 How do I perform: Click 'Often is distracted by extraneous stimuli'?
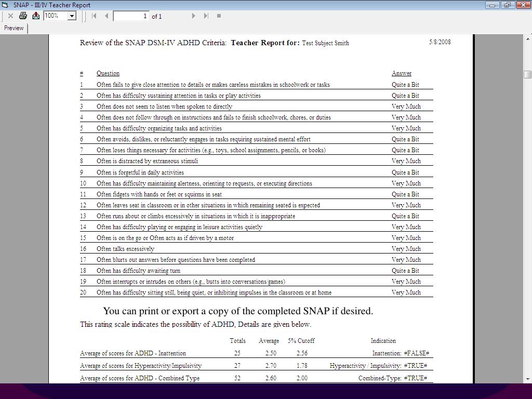pyautogui.click(x=147, y=161)
